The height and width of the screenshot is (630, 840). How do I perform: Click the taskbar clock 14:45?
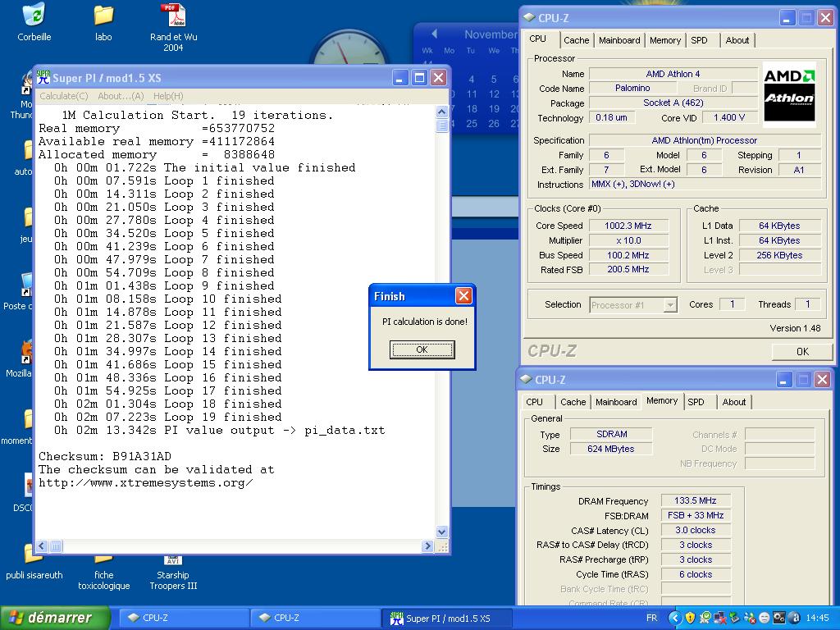(x=817, y=618)
